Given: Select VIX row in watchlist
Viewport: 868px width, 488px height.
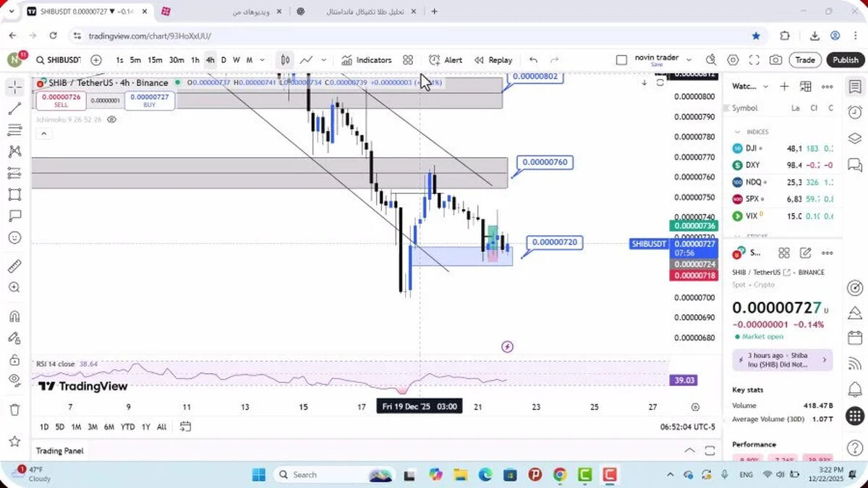Looking at the screenshot, I should click(x=783, y=216).
